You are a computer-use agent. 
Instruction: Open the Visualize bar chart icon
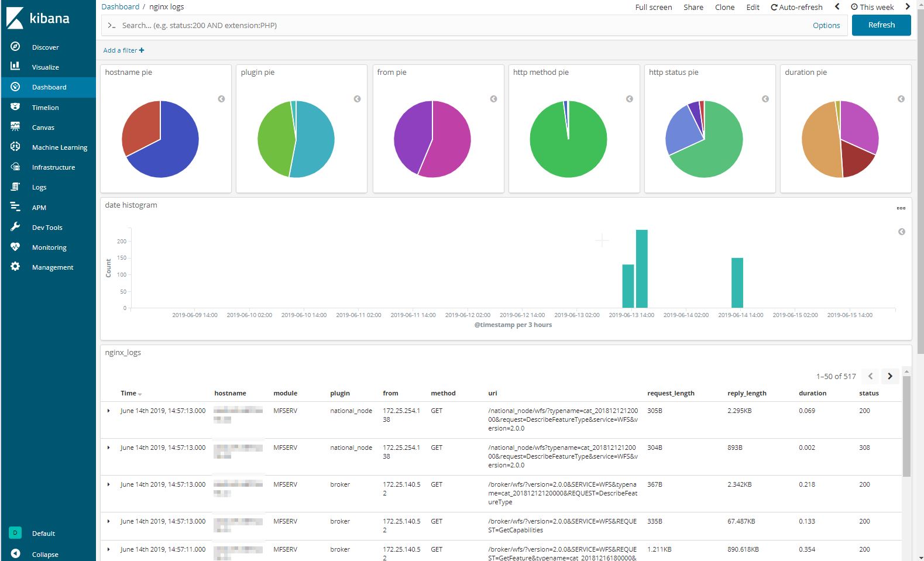click(15, 67)
